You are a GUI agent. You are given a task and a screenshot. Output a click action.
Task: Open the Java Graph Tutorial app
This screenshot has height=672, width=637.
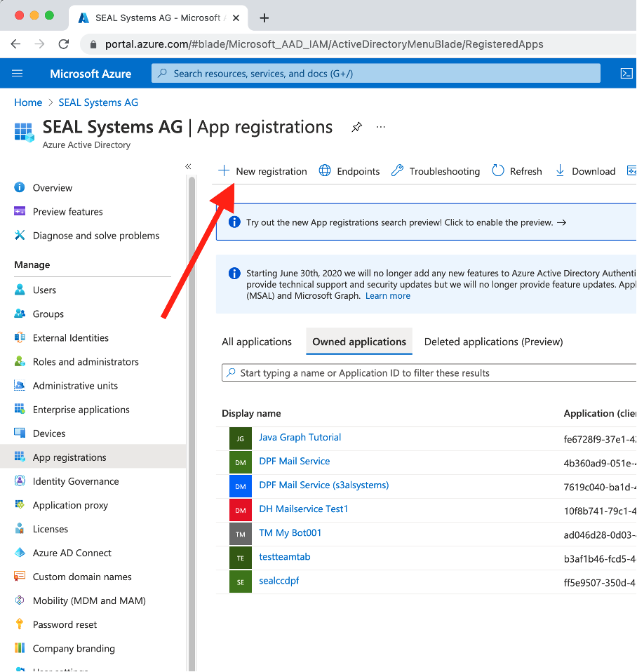(x=300, y=437)
